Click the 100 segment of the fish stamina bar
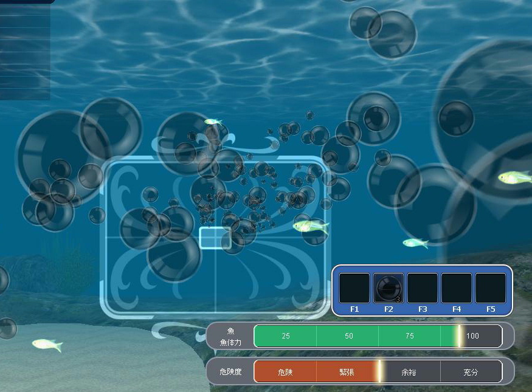532x392 pixels. 472,336
